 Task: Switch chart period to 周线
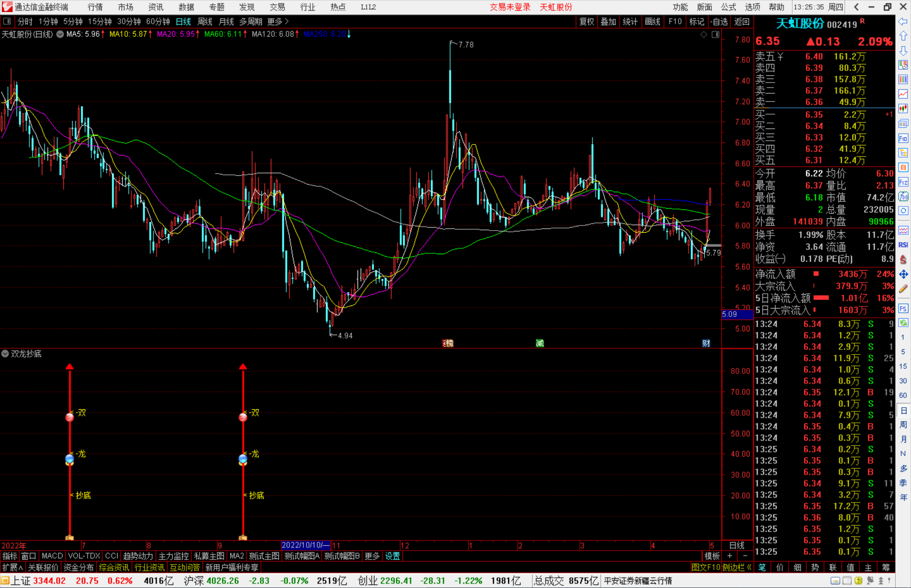[x=205, y=21]
